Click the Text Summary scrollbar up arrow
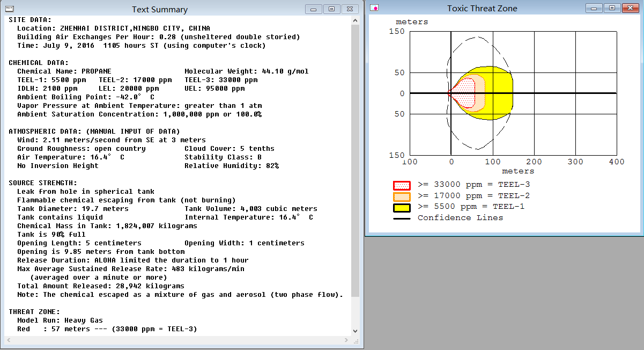 355,20
